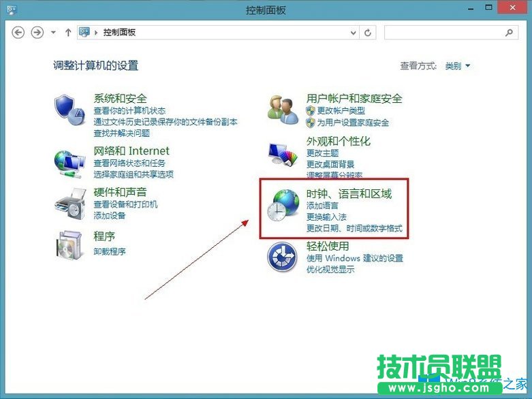
Task: Open the 用户帐户和家庭安全 category
Action: tap(354, 99)
